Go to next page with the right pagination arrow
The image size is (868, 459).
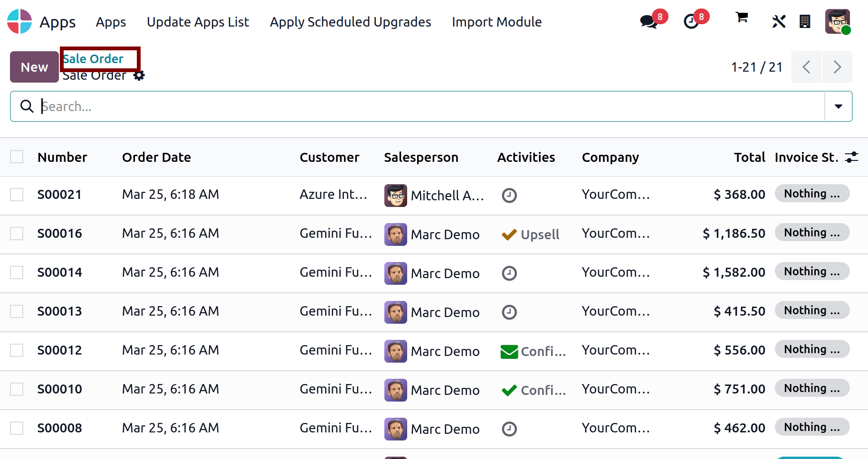pos(837,67)
